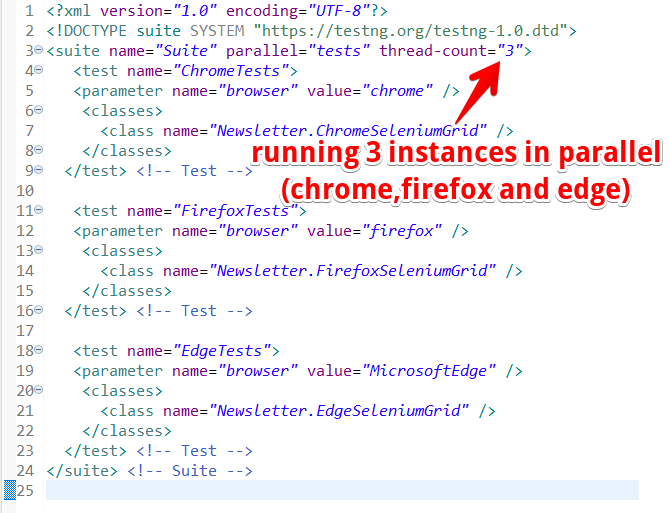Place cursor in empty line 25
The width and height of the screenshot is (669, 513).
coord(342,490)
